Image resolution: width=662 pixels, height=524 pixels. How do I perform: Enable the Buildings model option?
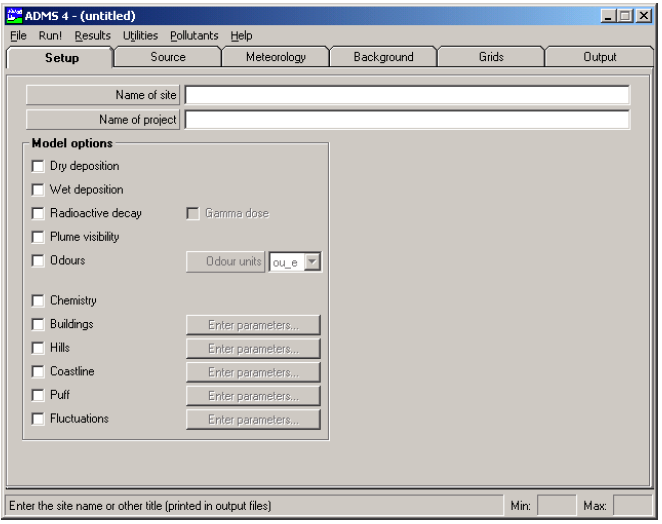pos(38,324)
